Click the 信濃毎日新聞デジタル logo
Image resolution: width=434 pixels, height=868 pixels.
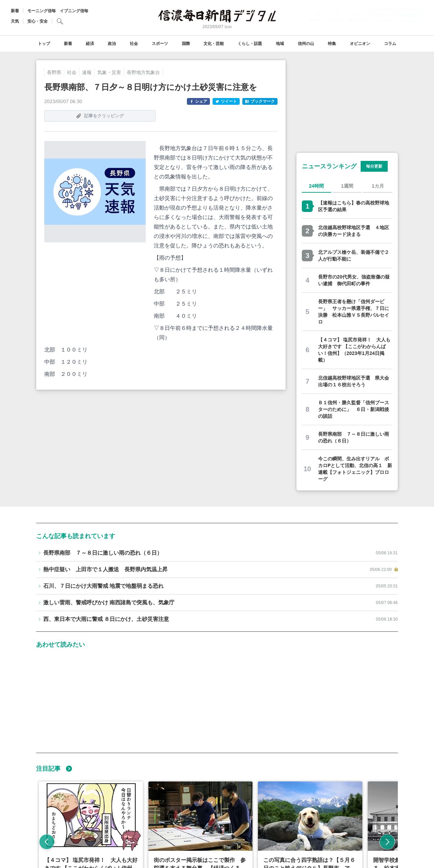tap(217, 16)
